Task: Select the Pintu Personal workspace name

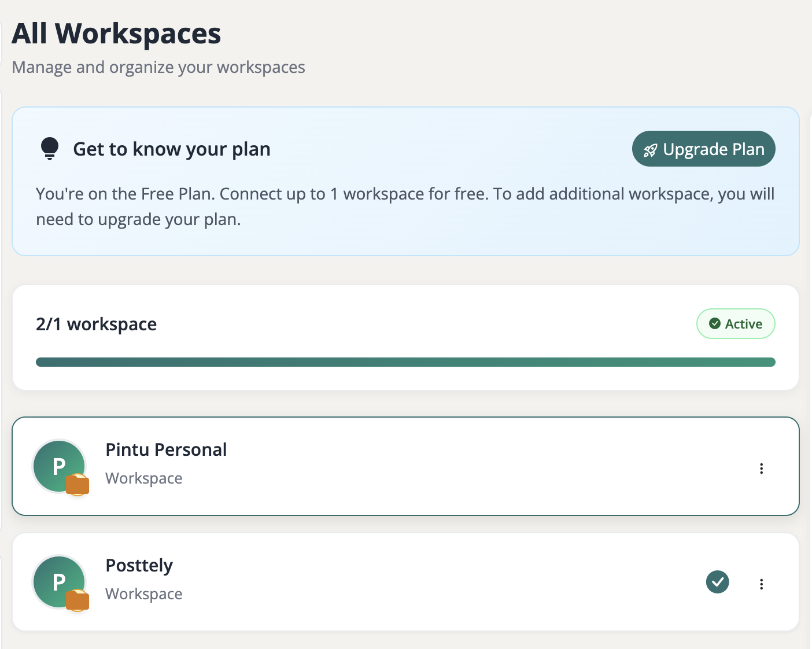Action: 166,450
